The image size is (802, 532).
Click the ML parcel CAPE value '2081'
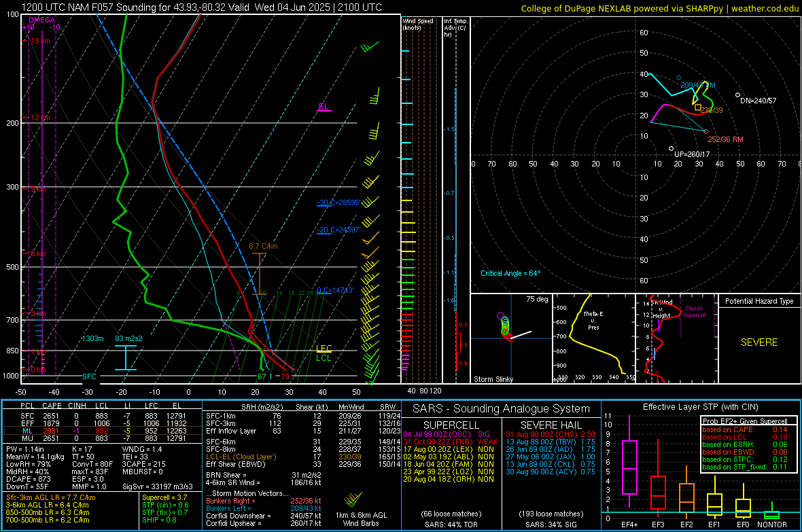pyautogui.click(x=51, y=431)
